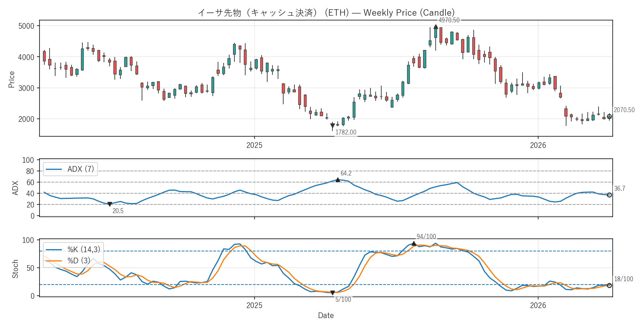Click the ADX low triangle at 20.5
This screenshot has height=327, width=644.
point(110,204)
